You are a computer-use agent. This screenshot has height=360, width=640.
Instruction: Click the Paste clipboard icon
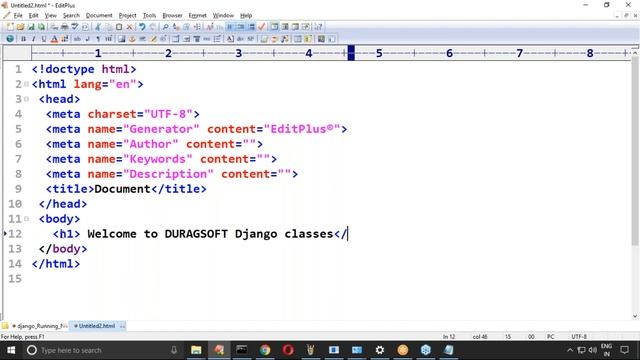coord(119,27)
